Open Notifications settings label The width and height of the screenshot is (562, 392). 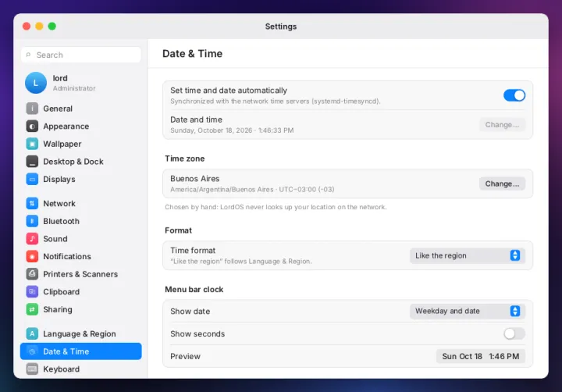click(67, 256)
